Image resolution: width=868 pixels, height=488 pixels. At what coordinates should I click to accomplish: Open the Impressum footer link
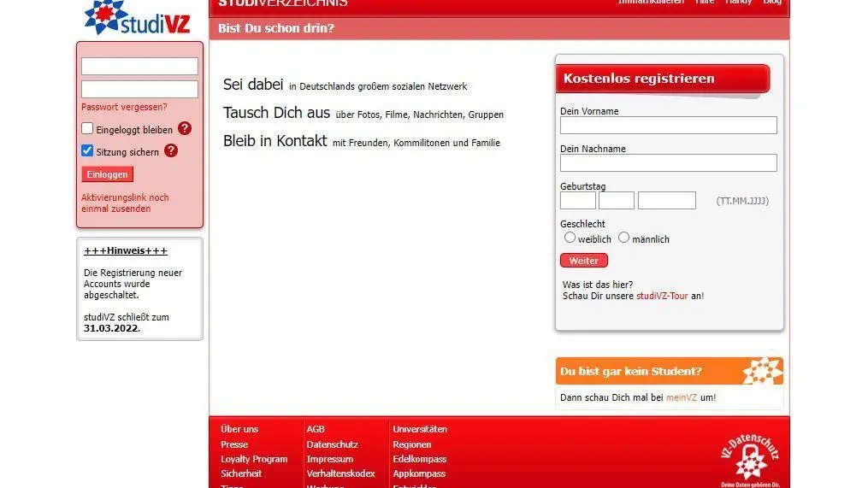pos(329,459)
